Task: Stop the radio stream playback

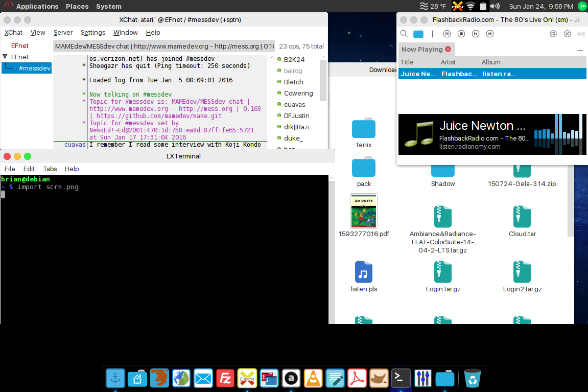Action: tap(461, 34)
